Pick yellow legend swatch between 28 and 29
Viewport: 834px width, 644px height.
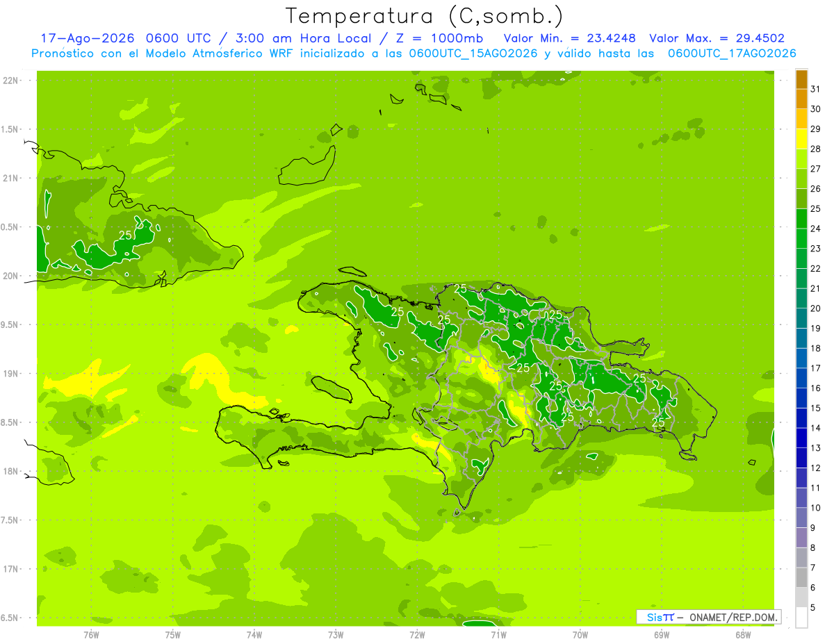pyautogui.click(x=801, y=139)
